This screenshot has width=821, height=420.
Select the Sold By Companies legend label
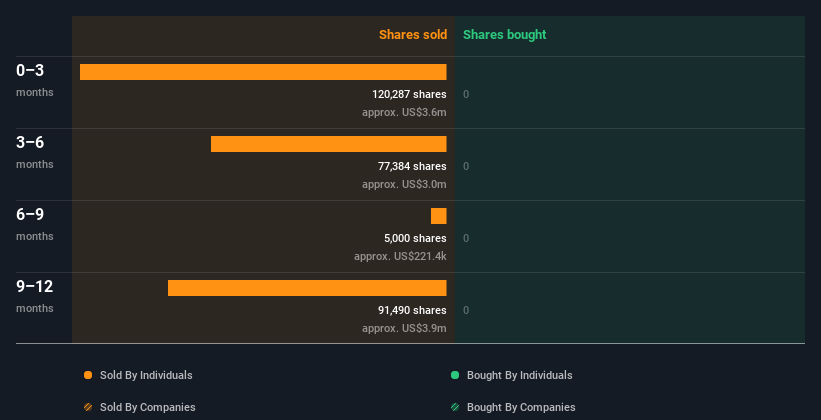click(x=148, y=407)
